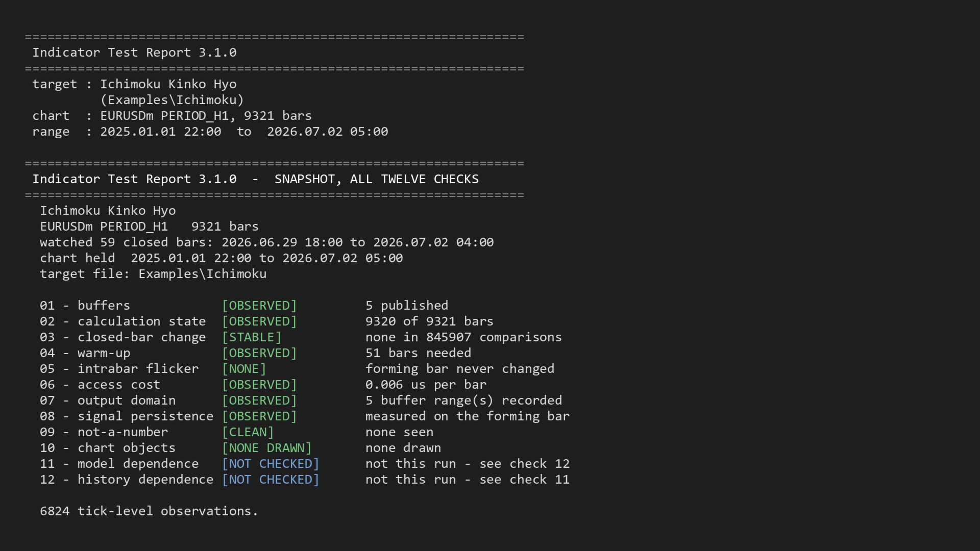Click the 'watched 59 closed bars' line
The height and width of the screenshot is (551, 980).
[x=267, y=242]
